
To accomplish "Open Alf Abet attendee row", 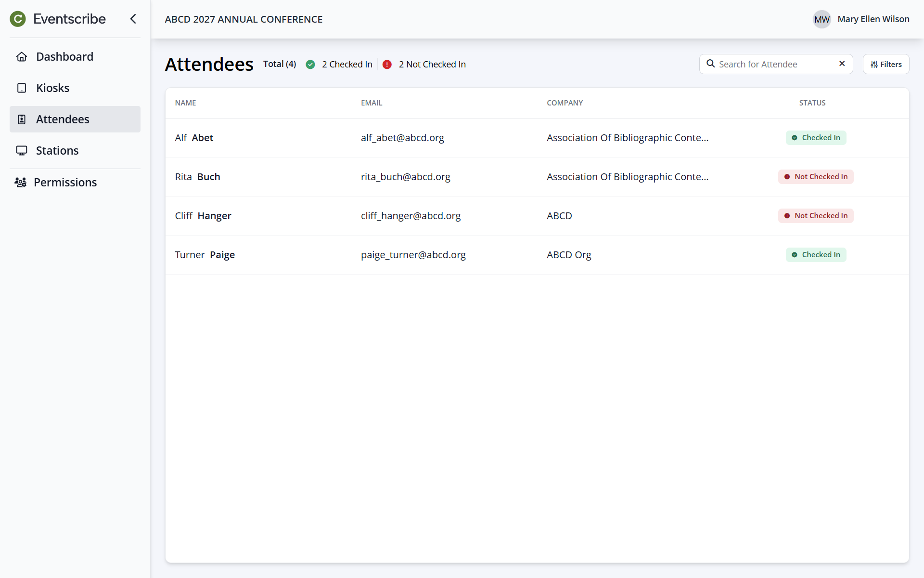I will tap(194, 138).
